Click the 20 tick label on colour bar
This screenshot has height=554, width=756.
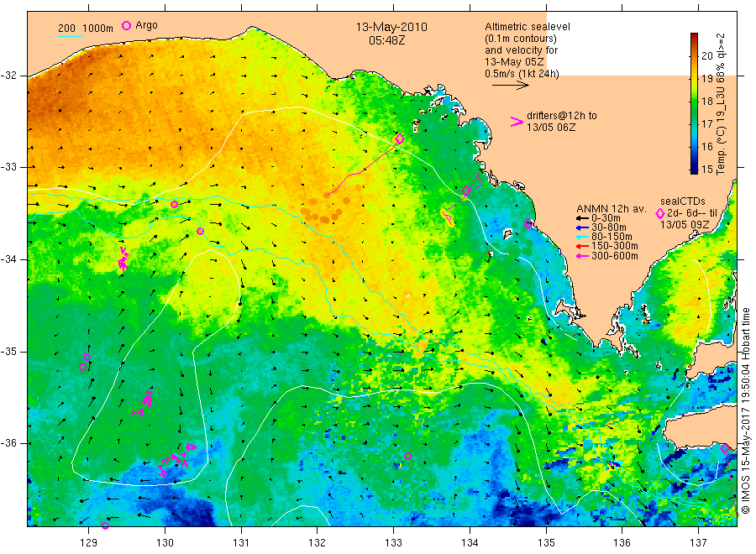[x=706, y=55]
